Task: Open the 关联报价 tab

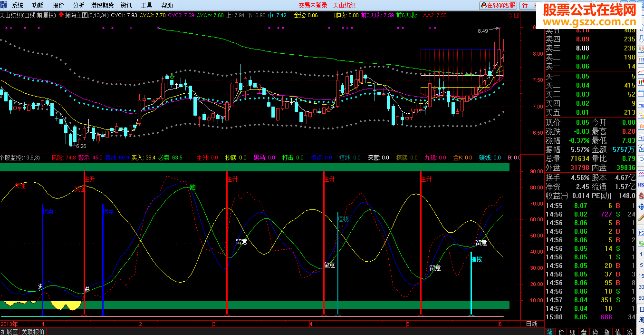Action: tap(33, 332)
